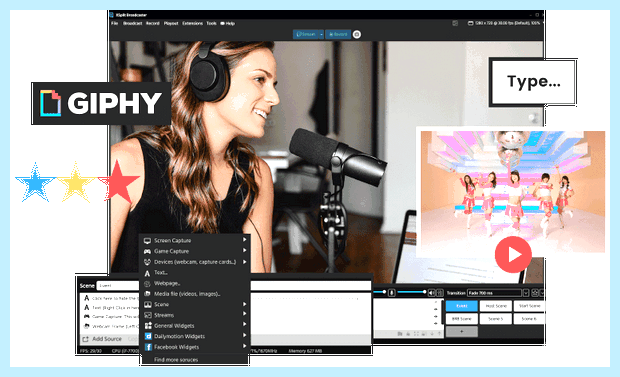Screen dimensions: 620x377
Task: Click the Media file icon
Action: point(147,294)
